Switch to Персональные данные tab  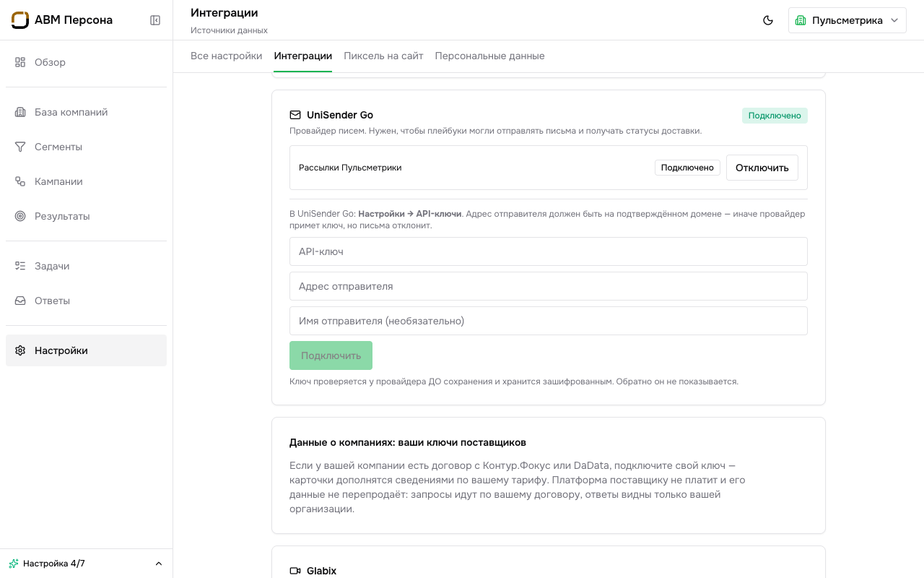pos(489,56)
